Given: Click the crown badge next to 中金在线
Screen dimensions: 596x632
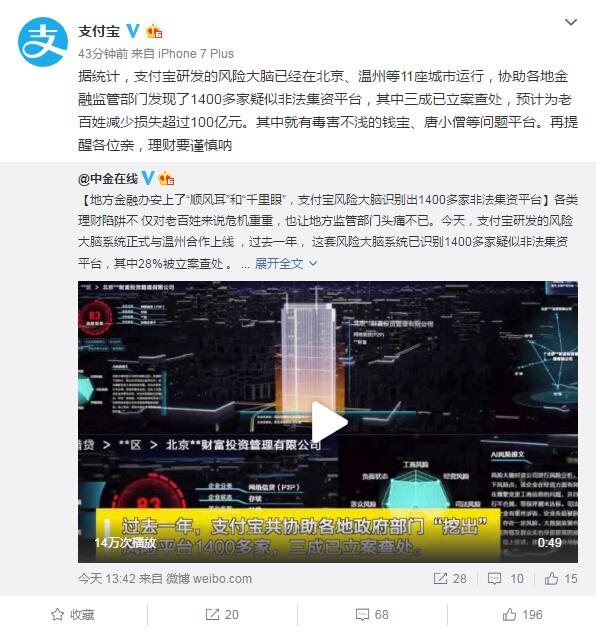Looking at the screenshot, I should (166, 178).
